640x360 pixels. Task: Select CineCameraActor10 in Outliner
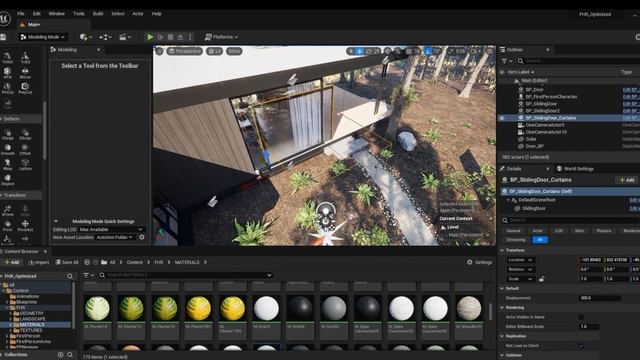pos(545,132)
